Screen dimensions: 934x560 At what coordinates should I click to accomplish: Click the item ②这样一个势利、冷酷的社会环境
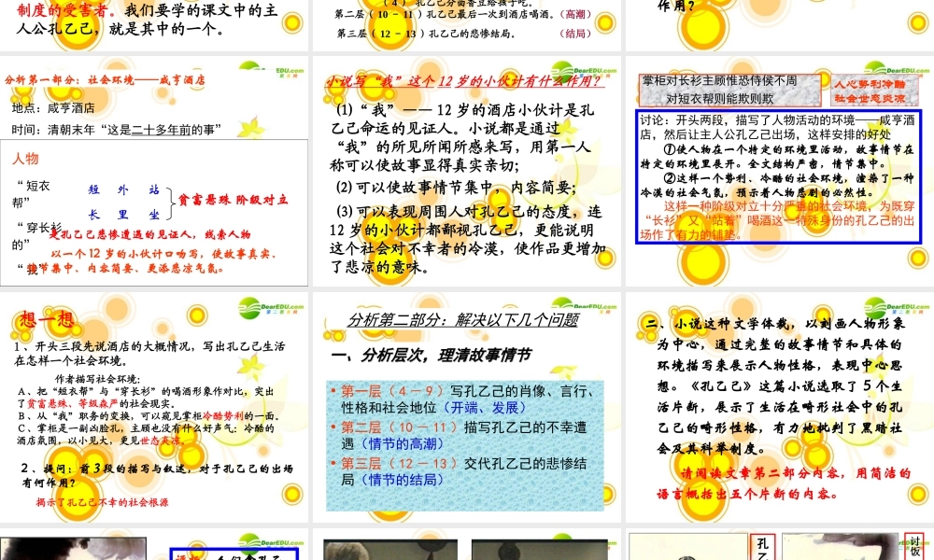pyautogui.click(x=777, y=185)
